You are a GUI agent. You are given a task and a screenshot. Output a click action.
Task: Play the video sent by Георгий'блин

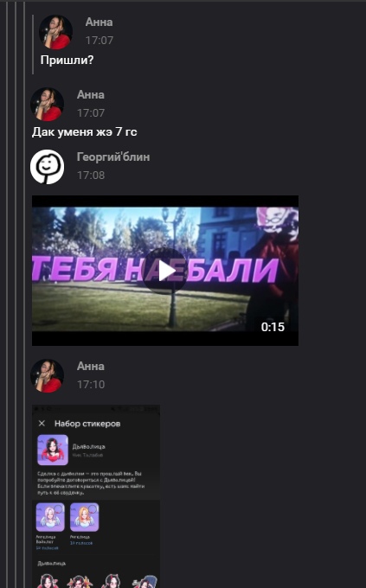pyautogui.click(x=164, y=271)
